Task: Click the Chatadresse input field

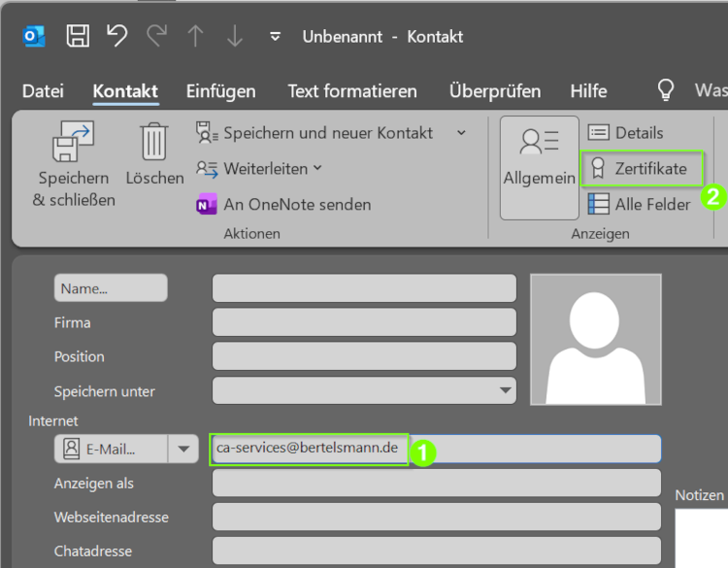Action: tap(436, 551)
